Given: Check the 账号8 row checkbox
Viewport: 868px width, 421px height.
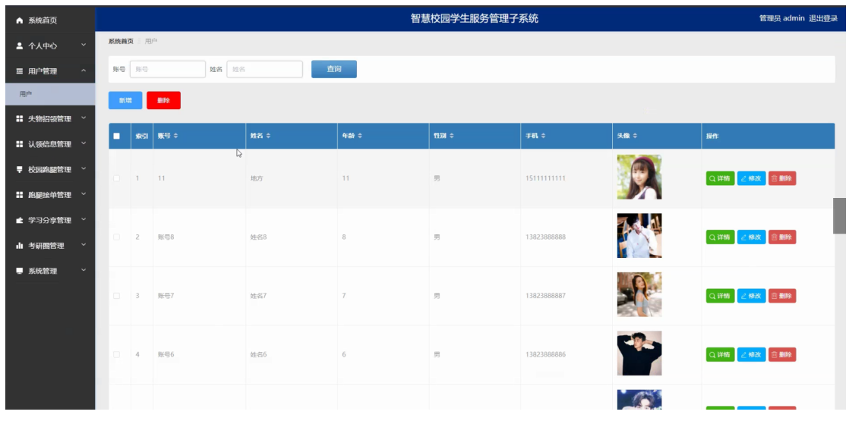Looking at the screenshot, I should 116,237.
